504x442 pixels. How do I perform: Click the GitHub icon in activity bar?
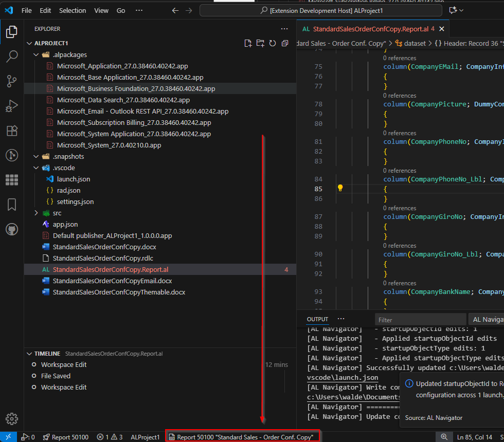pos(11,229)
